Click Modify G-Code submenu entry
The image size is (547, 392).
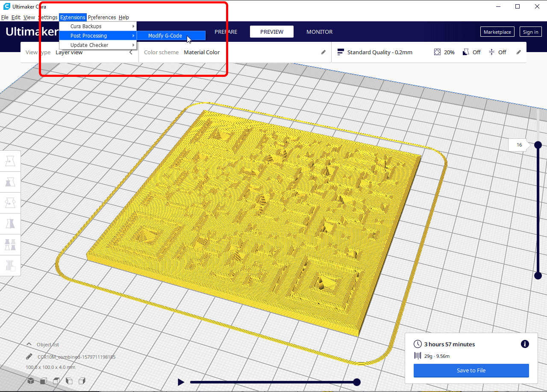pos(165,36)
